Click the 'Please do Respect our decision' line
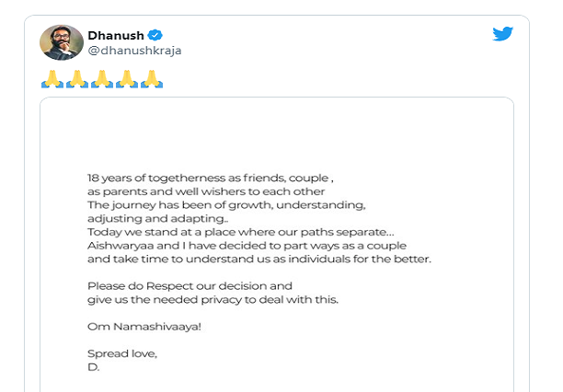563x392 pixels. [190, 286]
